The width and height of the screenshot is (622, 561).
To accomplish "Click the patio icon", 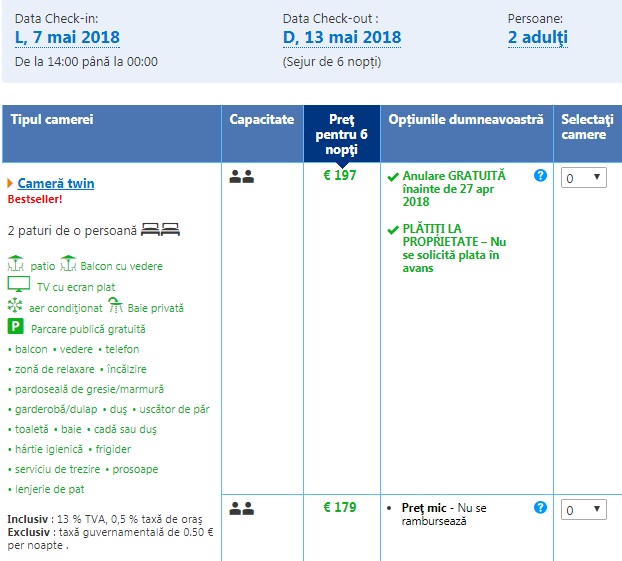I will click(15, 265).
